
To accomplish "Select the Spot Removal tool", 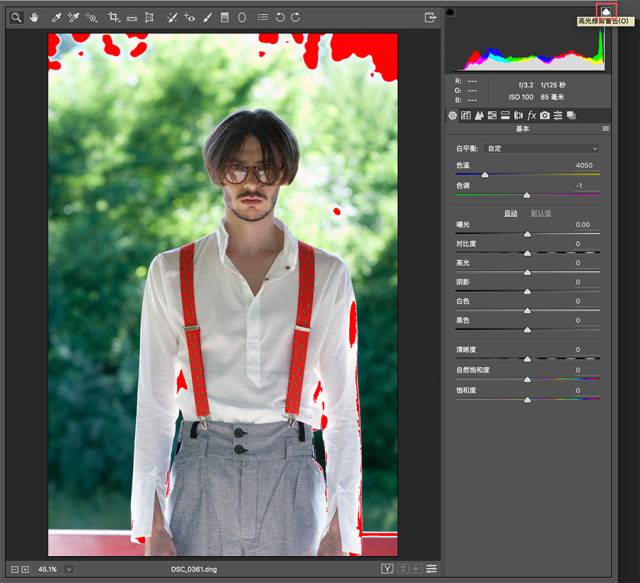I will click(x=172, y=18).
